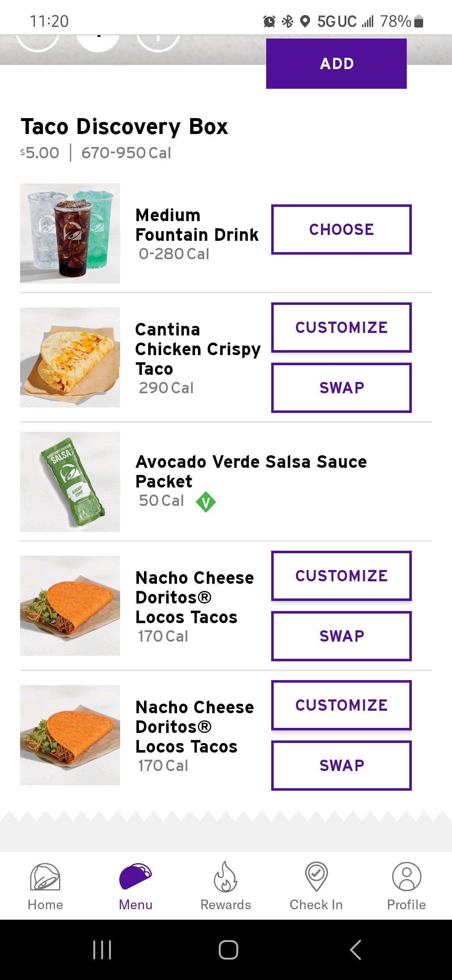This screenshot has width=452, height=980.
Task: Tap the fountain drinks thumbnail image
Action: pyautogui.click(x=70, y=233)
